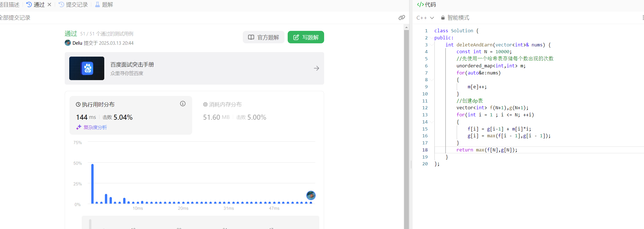
Task: Click 'return max(f[N],g[N]);' code line
Action: click(x=487, y=150)
